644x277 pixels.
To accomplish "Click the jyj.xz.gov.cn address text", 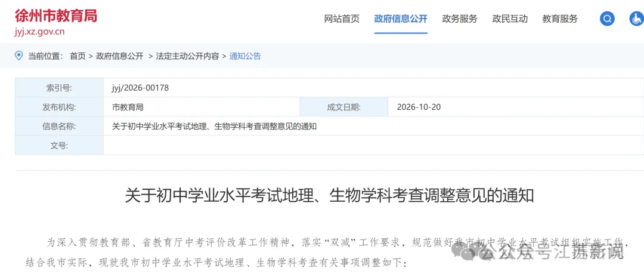I will (39, 32).
